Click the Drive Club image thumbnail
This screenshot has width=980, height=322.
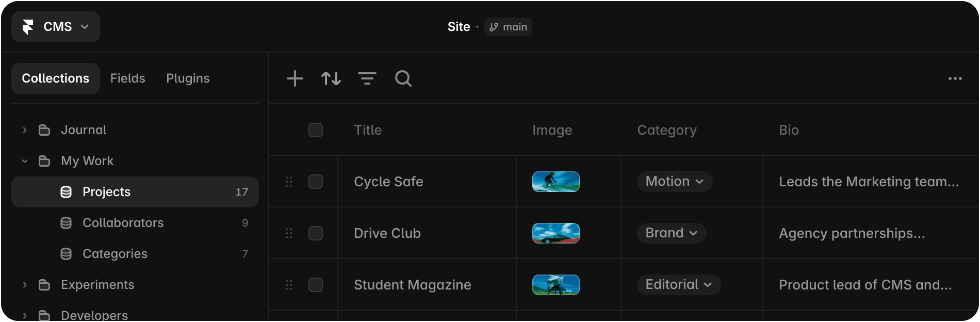(556, 233)
